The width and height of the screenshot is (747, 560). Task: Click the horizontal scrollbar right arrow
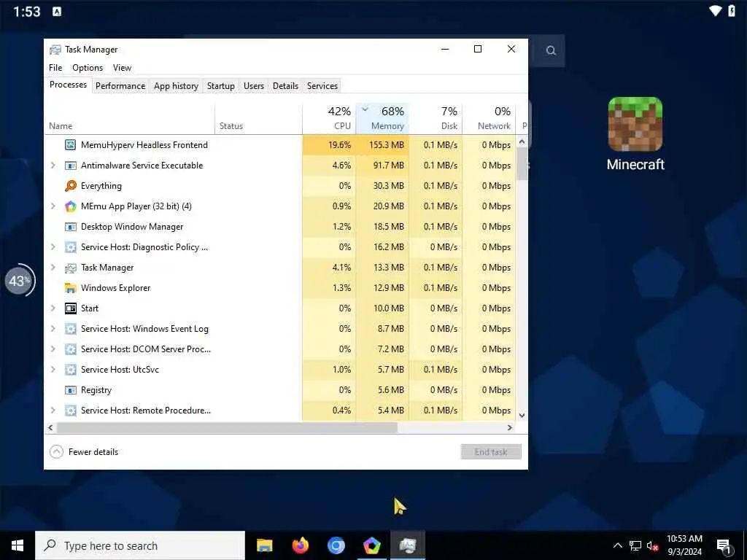[510, 427]
